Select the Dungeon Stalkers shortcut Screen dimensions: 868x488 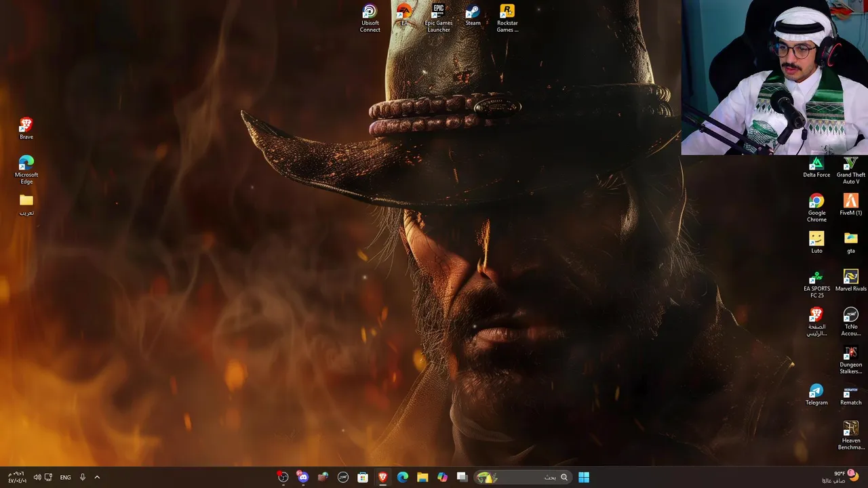(850, 360)
